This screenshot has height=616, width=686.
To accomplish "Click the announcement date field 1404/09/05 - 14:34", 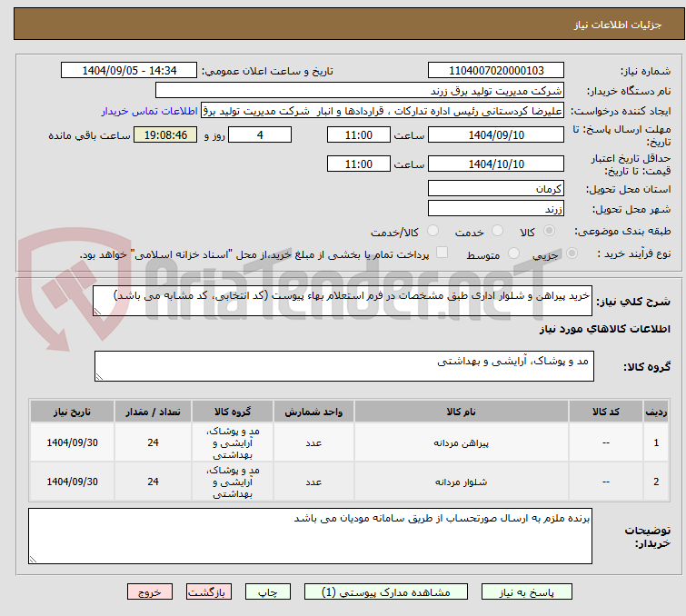I will [x=129, y=71].
